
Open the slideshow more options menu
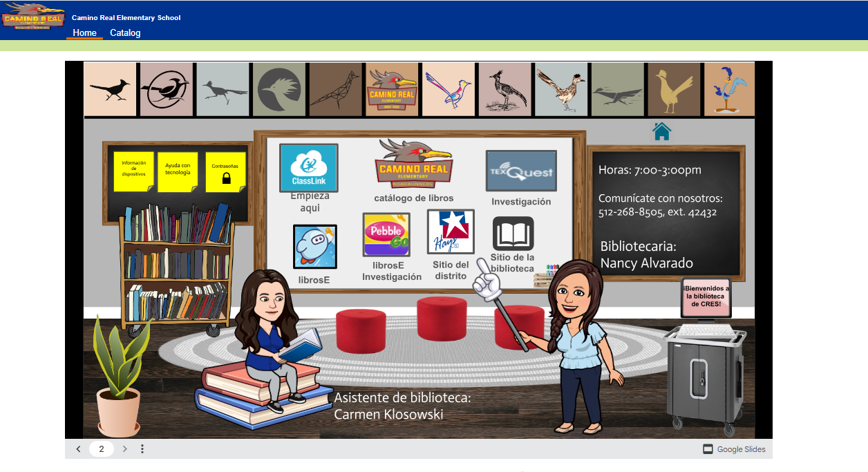[142, 449]
